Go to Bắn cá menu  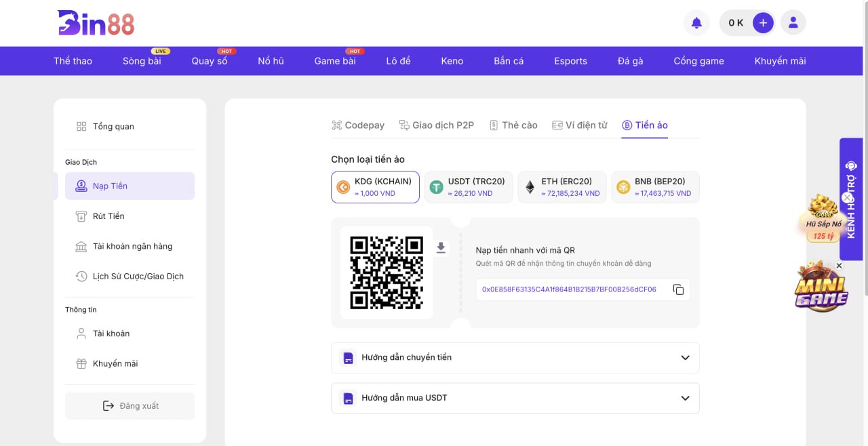pyautogui.click(x=509, y=61)
